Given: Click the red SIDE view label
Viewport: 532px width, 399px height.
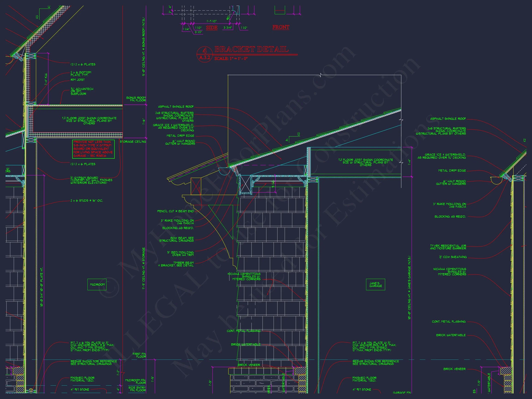Looking at the screenshot, I should [212, 28].
